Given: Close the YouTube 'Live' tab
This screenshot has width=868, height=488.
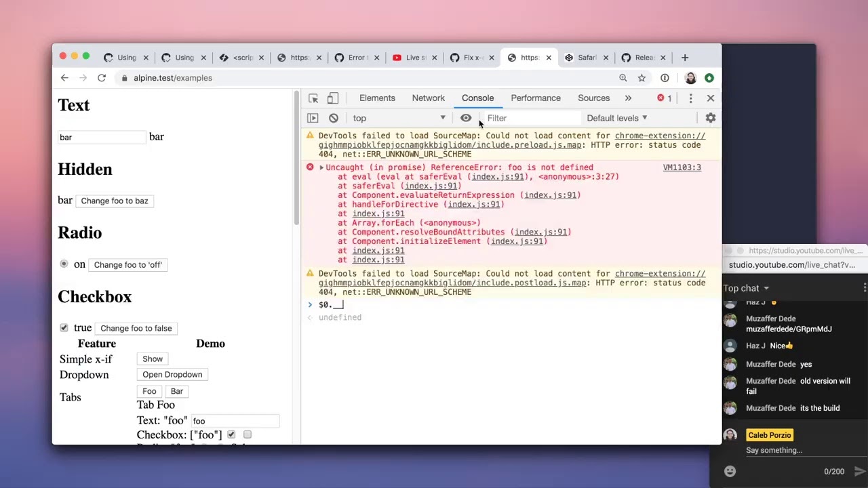Looking at the screenshot, I should tap(434, 58).
